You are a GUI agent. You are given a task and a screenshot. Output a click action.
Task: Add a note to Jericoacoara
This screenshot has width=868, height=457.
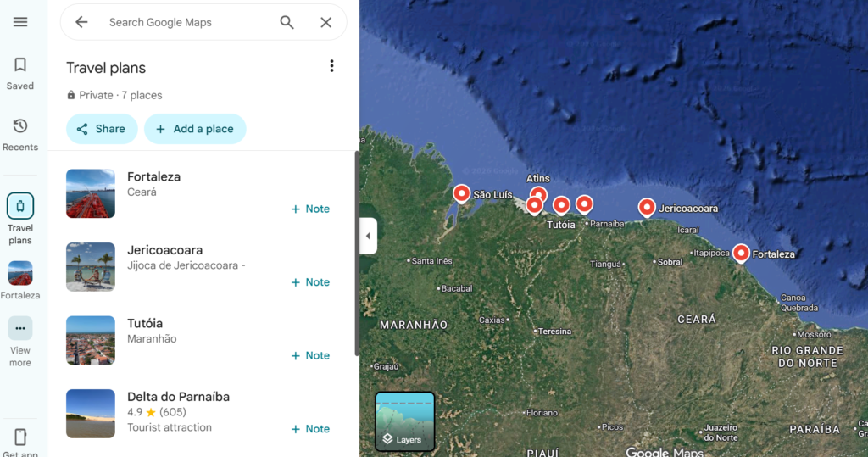point(310,282)
